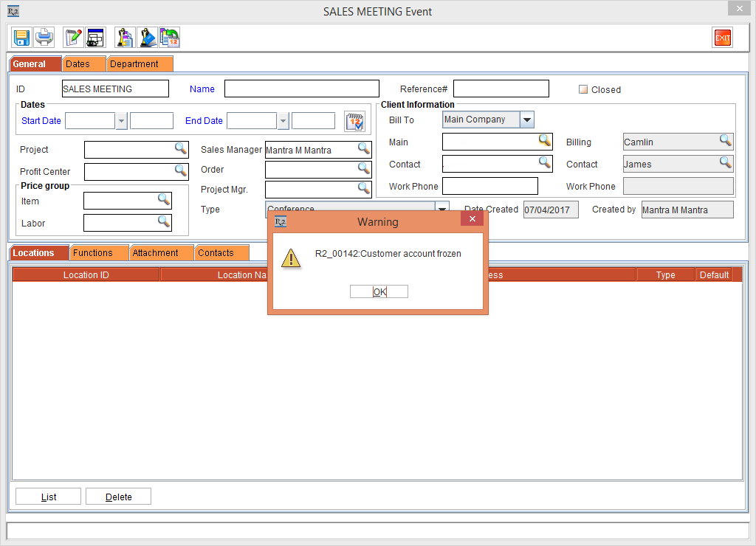Click the Save floppy disk icon
The width and height of the screenshot is (756, 546).
pos(21,37)
